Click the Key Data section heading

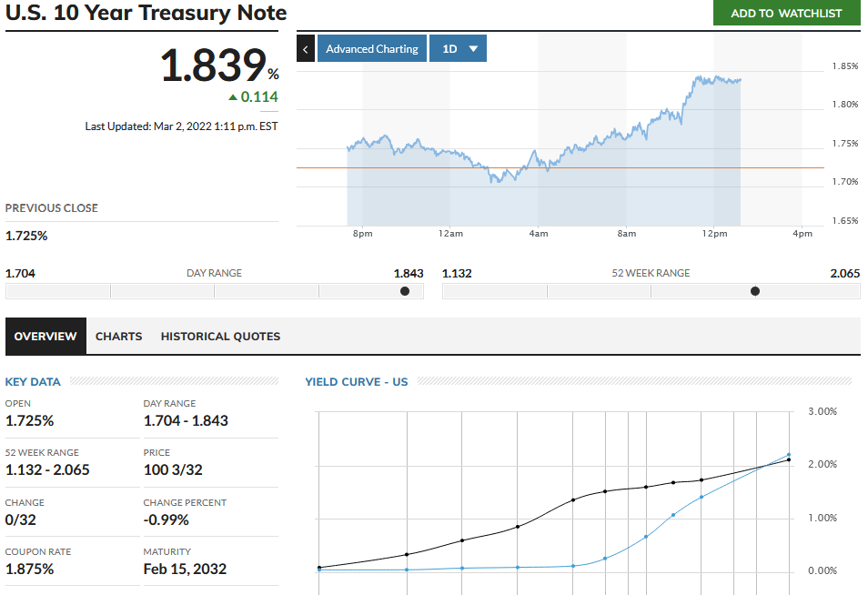click(33, 382)
